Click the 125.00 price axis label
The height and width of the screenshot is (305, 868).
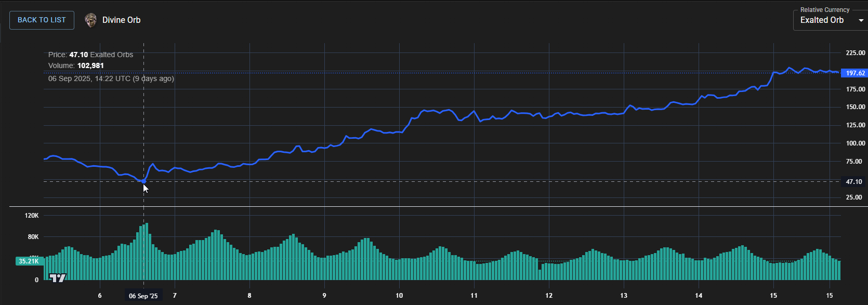tap(856, 125)
